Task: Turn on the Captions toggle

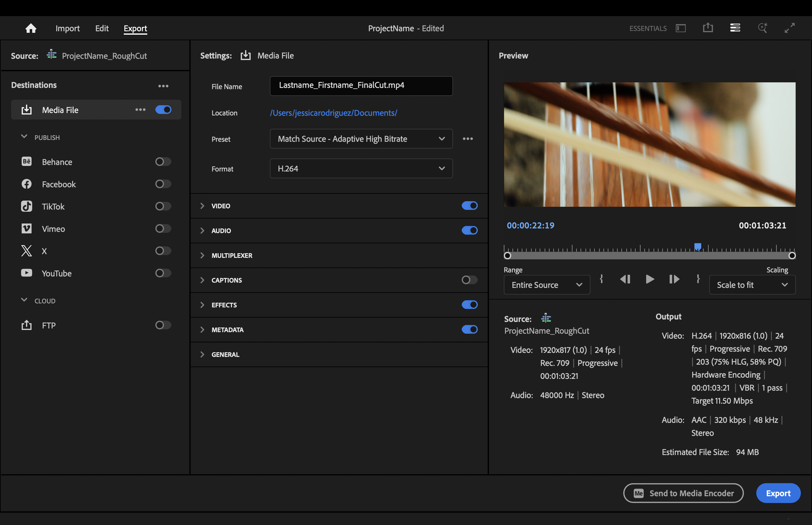Action: [469, 280]
